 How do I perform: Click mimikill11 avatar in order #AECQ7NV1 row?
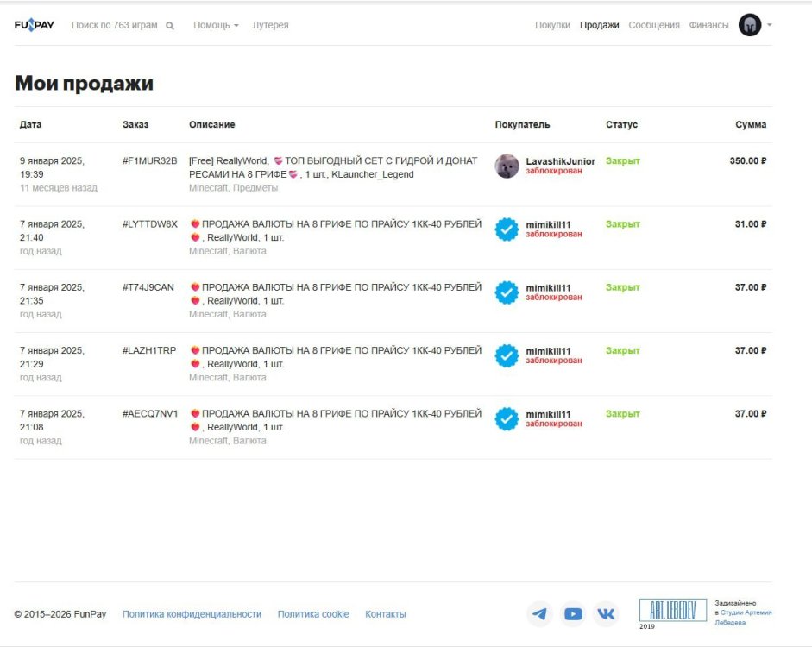point(507,418)
